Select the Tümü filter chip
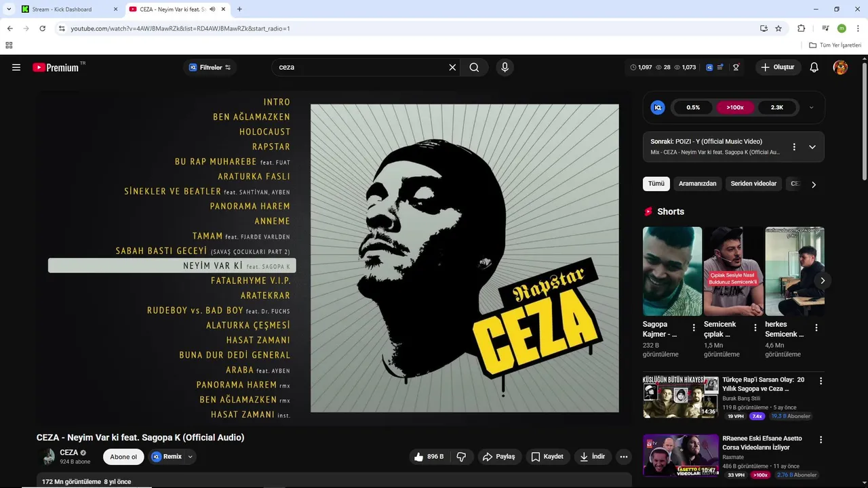868x488 pixels. pos(656,184)
